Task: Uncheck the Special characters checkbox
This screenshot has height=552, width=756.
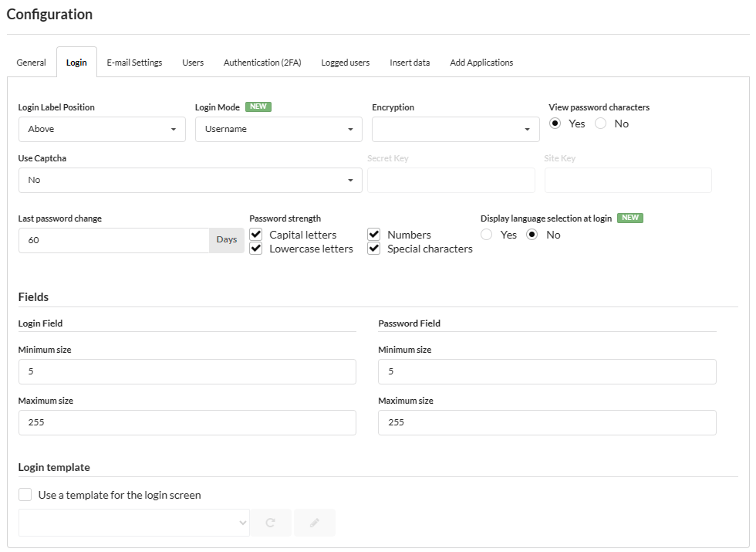Action: point(374,249)
